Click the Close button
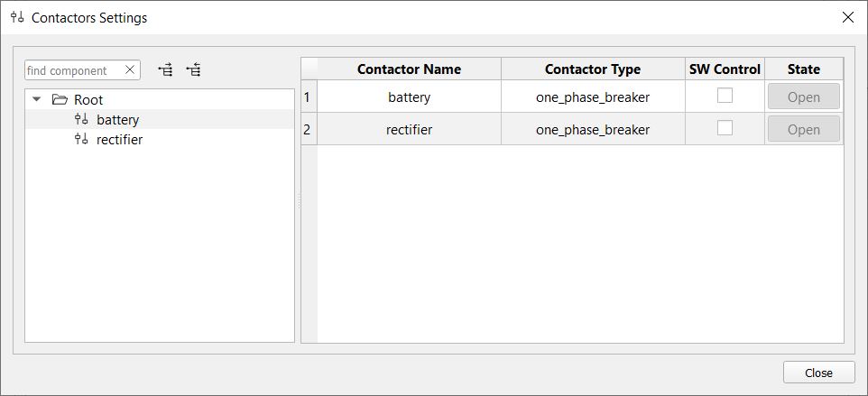Image resolution: width=868 pixels, height=396 pixels. (818, 373)
